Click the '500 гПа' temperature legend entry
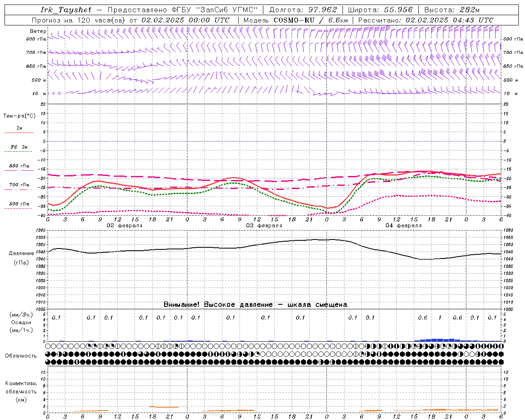Viewport: 525px width, 420px height. [x=19, y=204]
